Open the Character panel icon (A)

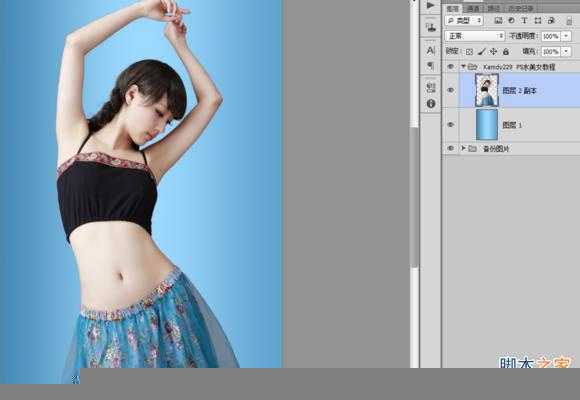(431, 51)
